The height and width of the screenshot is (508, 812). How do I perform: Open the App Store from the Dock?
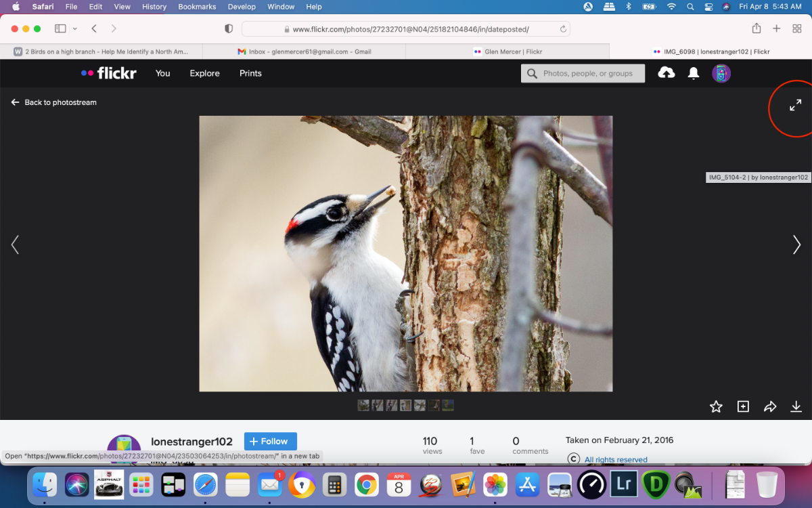[x=528, y=485]
